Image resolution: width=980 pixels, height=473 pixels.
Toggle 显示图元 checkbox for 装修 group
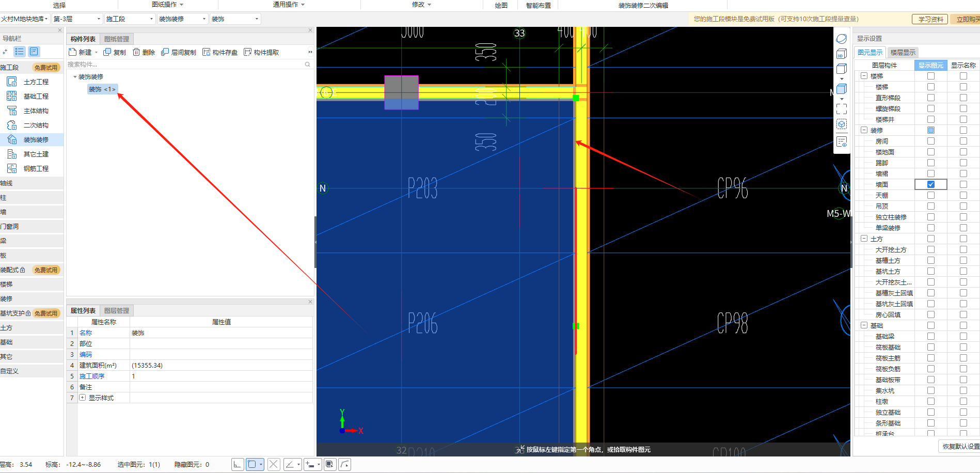click(931, 130)
